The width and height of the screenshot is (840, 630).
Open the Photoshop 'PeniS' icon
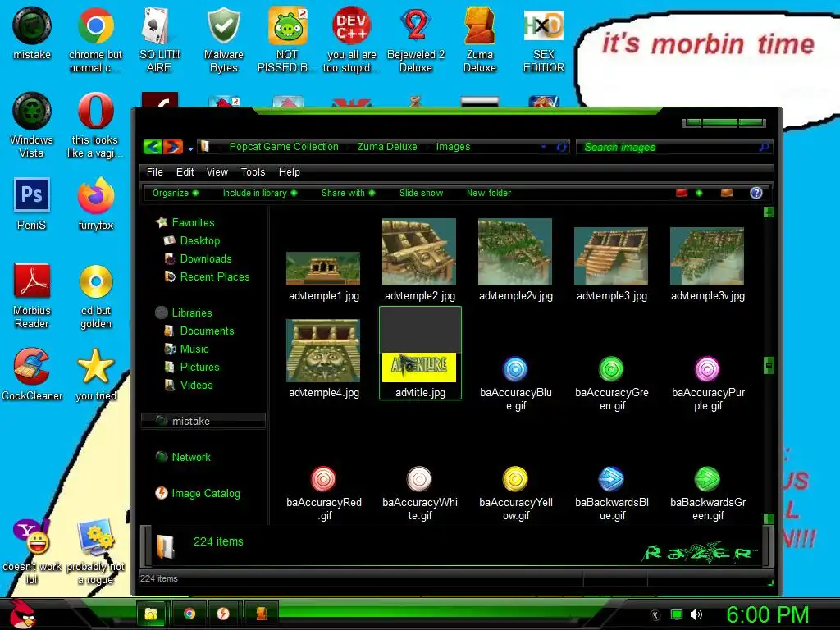pos(32,203)
